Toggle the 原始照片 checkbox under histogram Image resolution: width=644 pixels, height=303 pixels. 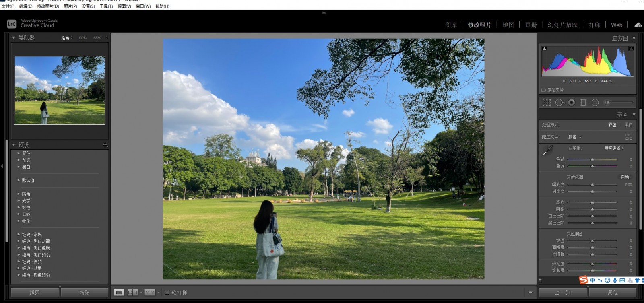[543, 90]
